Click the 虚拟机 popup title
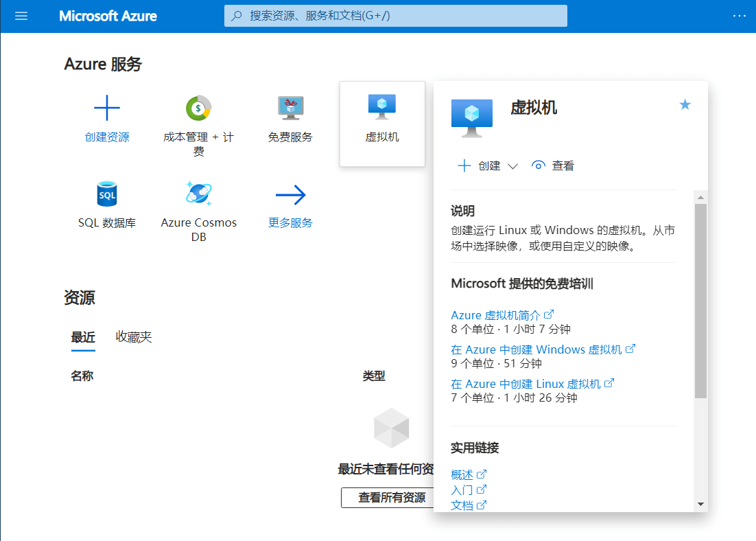The width and height of the screenshot is (756, 541). tap(534, 108)
